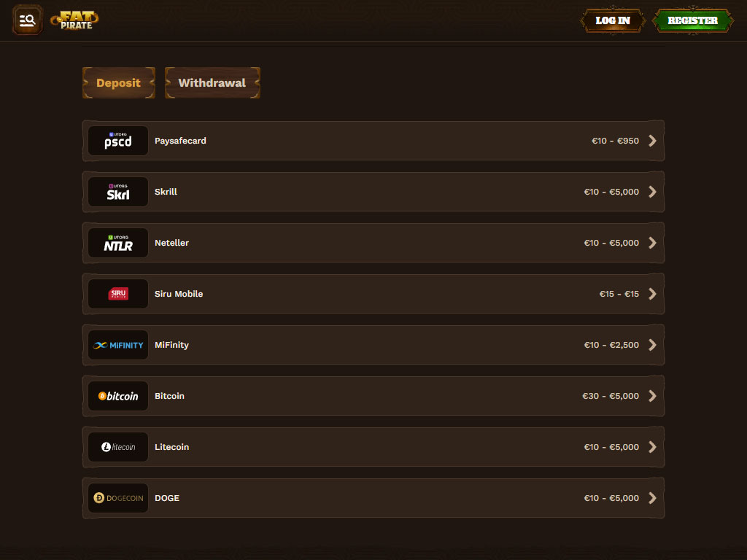The width and height of the screenshot is (747, 560).
Task: Click the €10 - €950 limit text
Action: click(615, 141)
